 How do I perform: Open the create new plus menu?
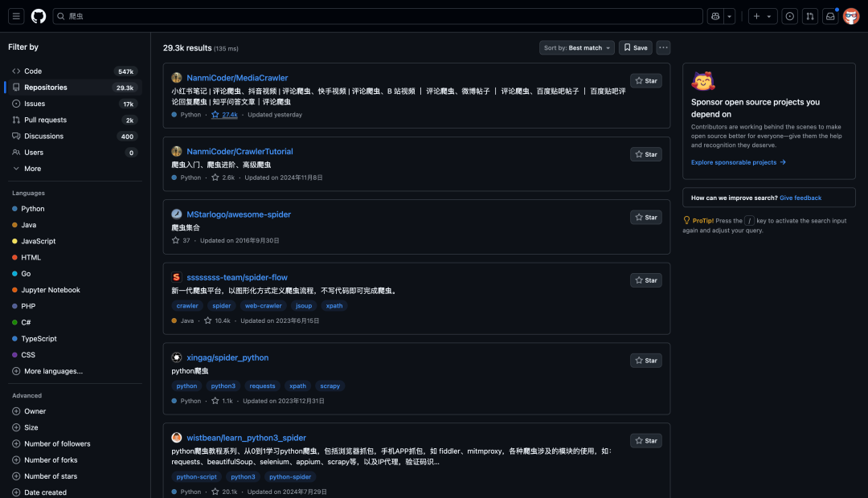pyautogui.click(x=762, y=16)
